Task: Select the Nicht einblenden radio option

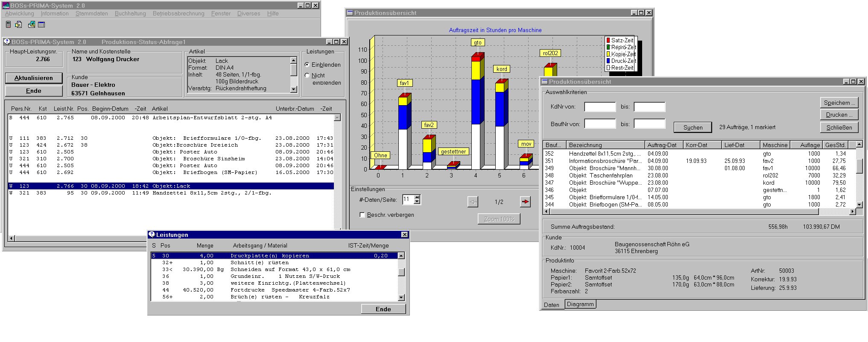Action: tap(307, 76)
